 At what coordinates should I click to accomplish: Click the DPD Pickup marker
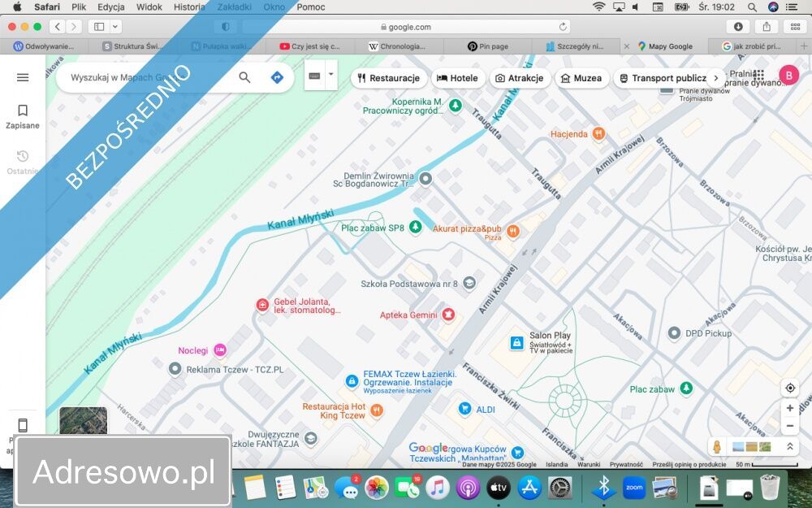674,332
